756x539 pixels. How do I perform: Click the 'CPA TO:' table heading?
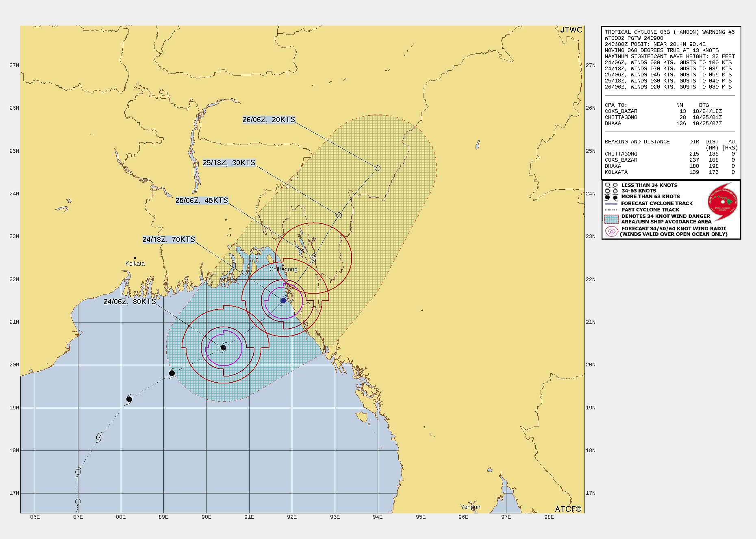click(616, 105)
